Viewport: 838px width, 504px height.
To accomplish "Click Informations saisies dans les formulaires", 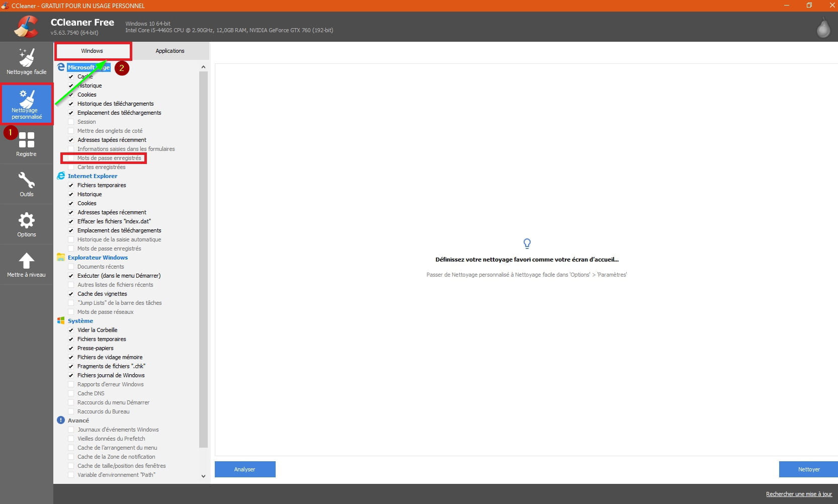I will click(x=126, y=149).
